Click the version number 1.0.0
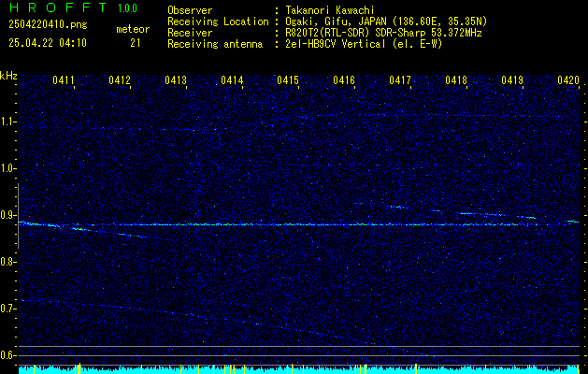 127,8
